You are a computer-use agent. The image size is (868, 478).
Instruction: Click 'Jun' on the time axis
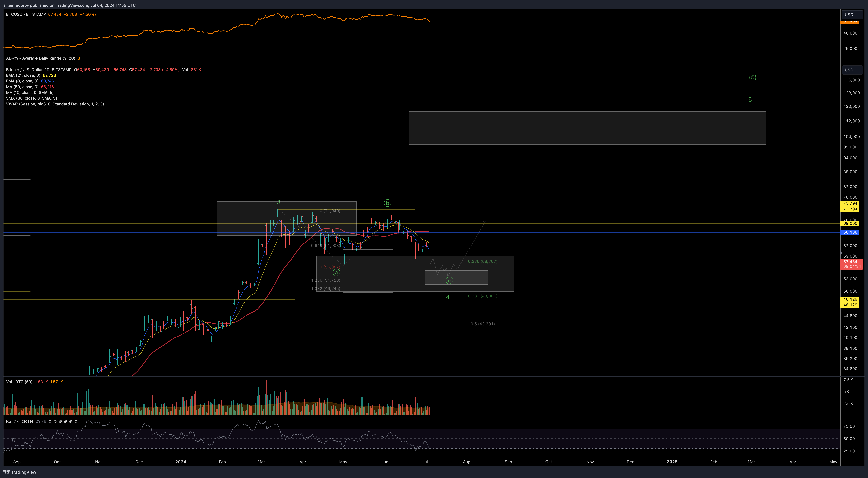tap(385, 462)
